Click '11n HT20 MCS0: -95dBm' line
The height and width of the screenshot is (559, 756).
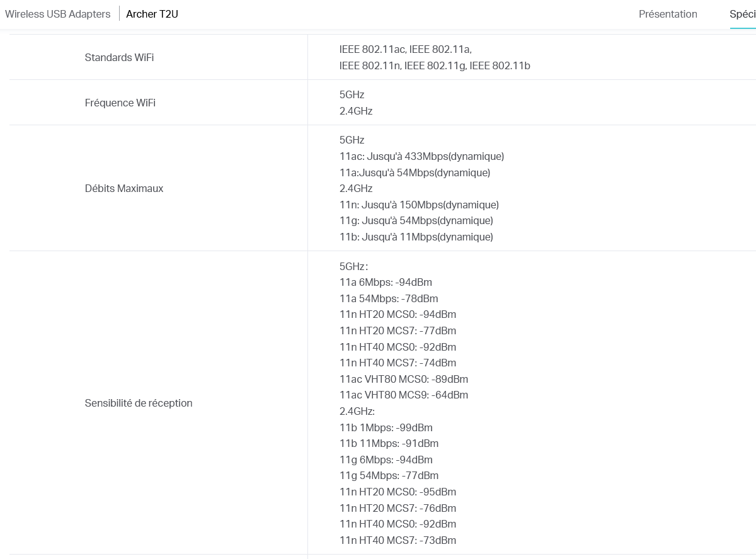click(398, 492)
